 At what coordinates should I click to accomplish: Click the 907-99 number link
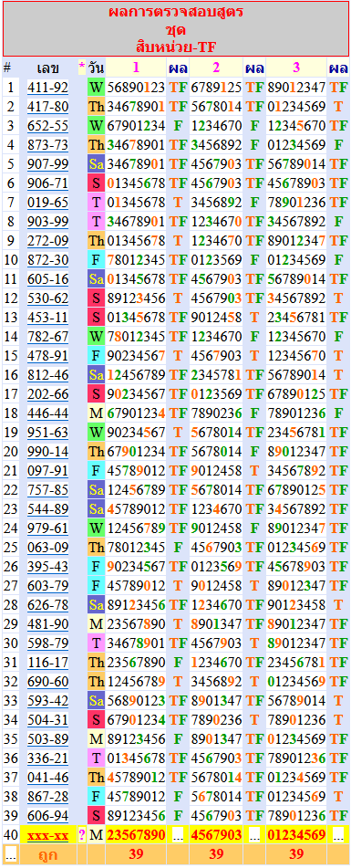pyautogui.click(x=48, y=164)
